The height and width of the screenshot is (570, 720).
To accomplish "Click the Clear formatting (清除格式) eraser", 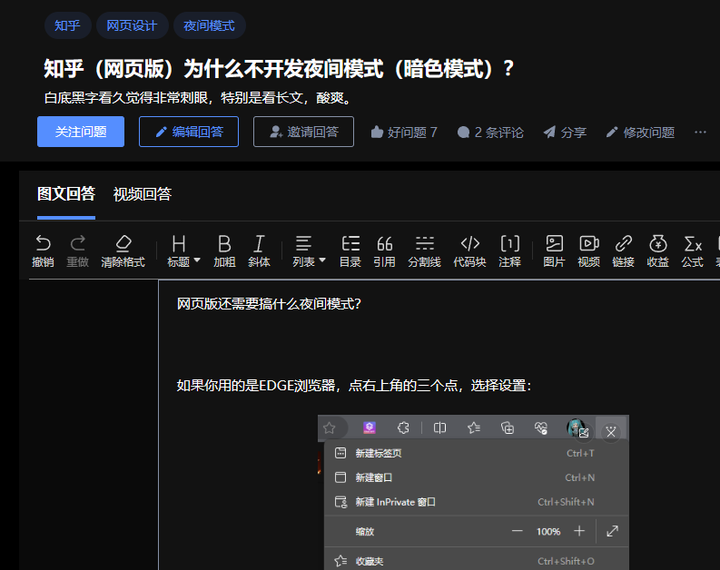I will [123, 251].
